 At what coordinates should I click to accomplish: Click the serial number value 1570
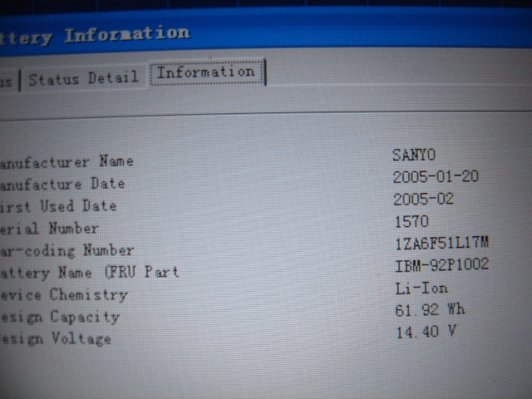coord(412,222)
